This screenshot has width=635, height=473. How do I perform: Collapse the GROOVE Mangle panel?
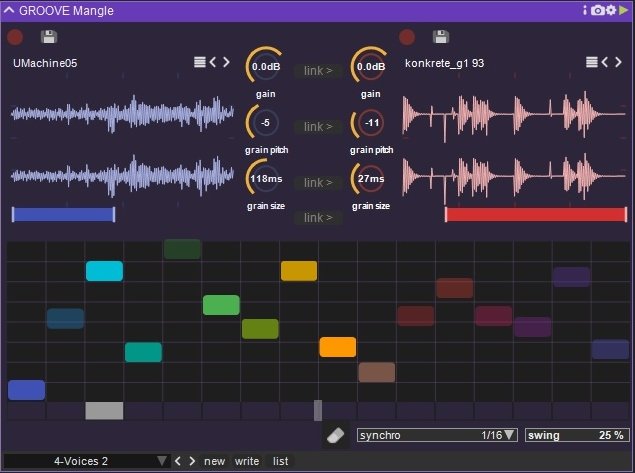pyautogui.click(x=9, y=10)
